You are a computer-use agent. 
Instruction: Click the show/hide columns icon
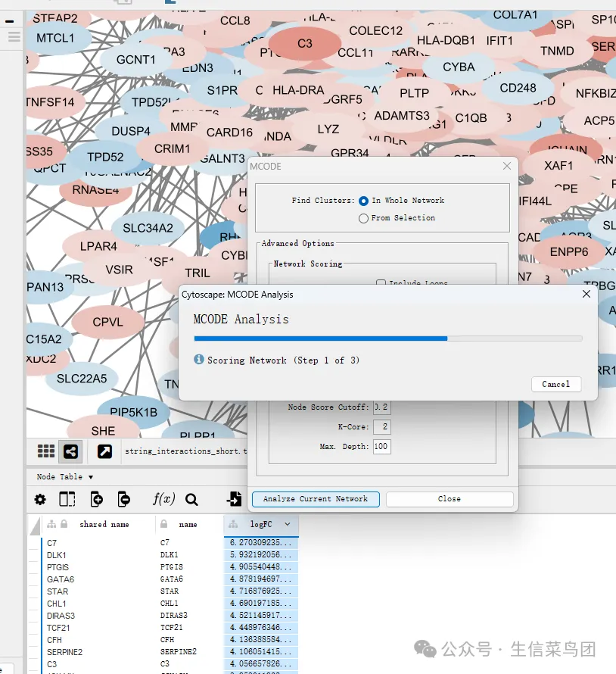tap(67, 500)
